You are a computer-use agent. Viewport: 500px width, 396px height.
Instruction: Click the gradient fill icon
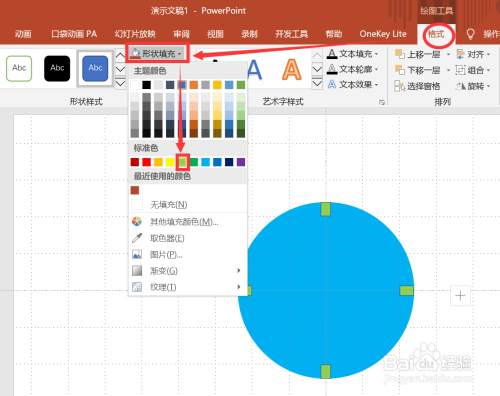pyautogui.click(x=137, y=271)
